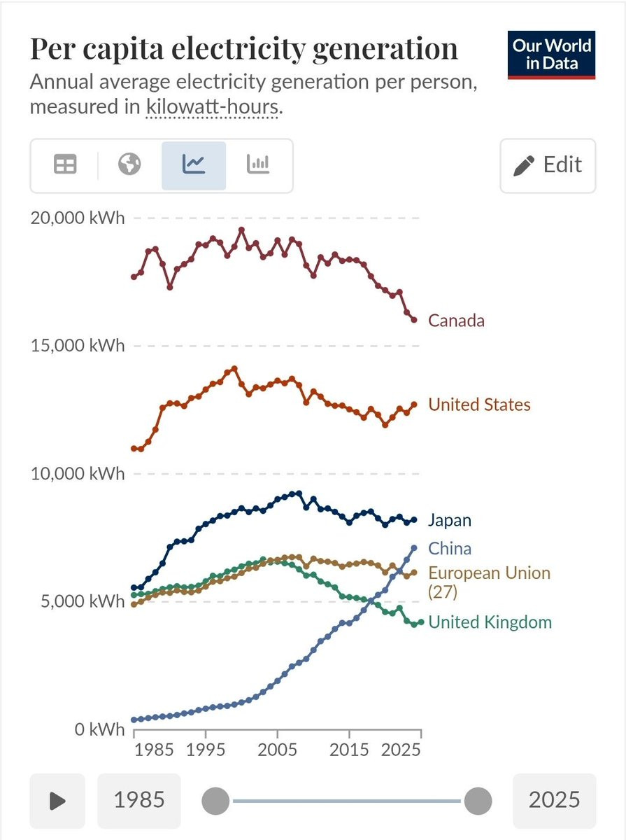
Task: Open the Our World in Data logo
Action: pyautogui.click(x=553, y=55)
